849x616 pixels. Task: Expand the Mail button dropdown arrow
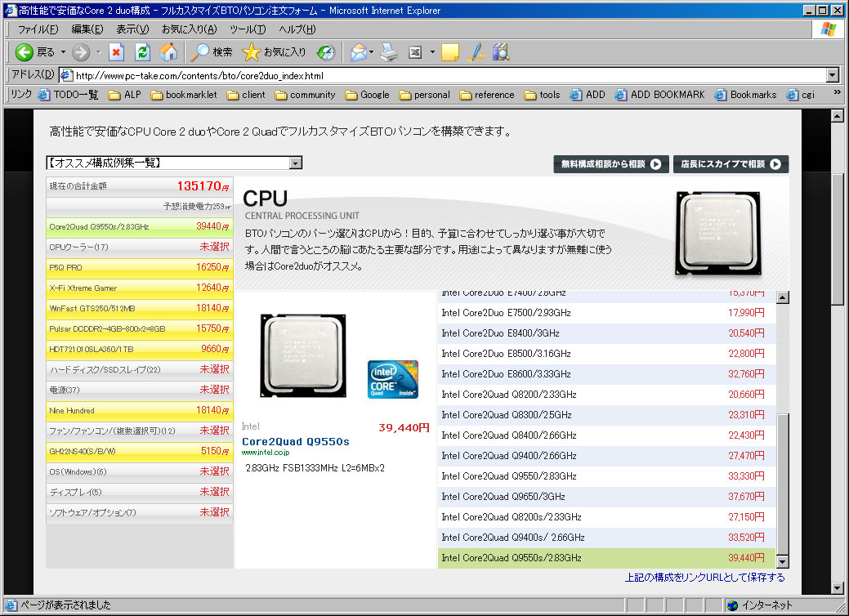pyautogui.click(x=372, y=52)
